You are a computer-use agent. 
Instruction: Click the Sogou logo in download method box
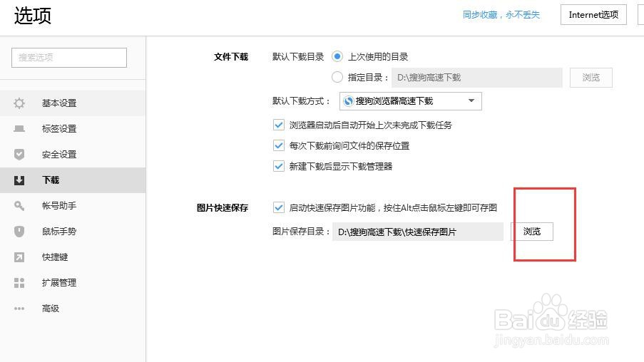(x=348, y=101)
